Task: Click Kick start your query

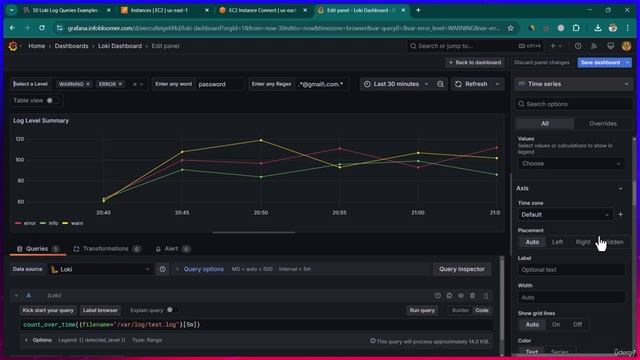Action: 48,310
